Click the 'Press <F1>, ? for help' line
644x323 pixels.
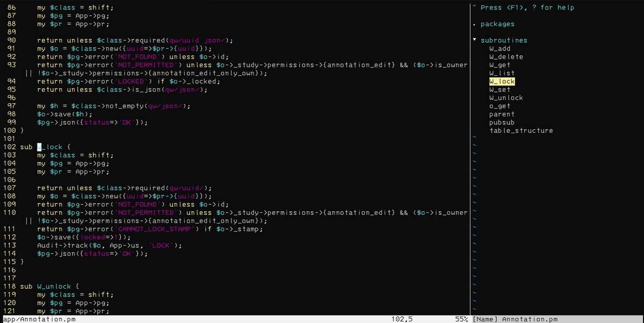point(523,8)
